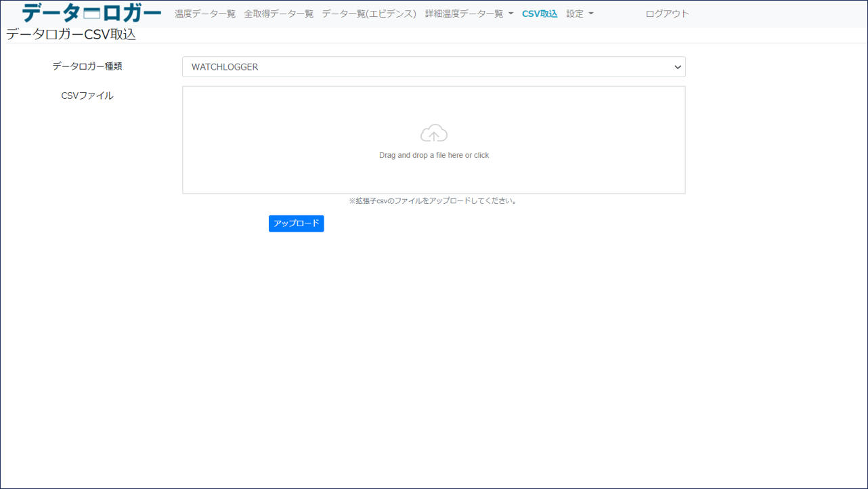Open the 全取得データ一覧 menu item
868x489 pixels.
280,13
